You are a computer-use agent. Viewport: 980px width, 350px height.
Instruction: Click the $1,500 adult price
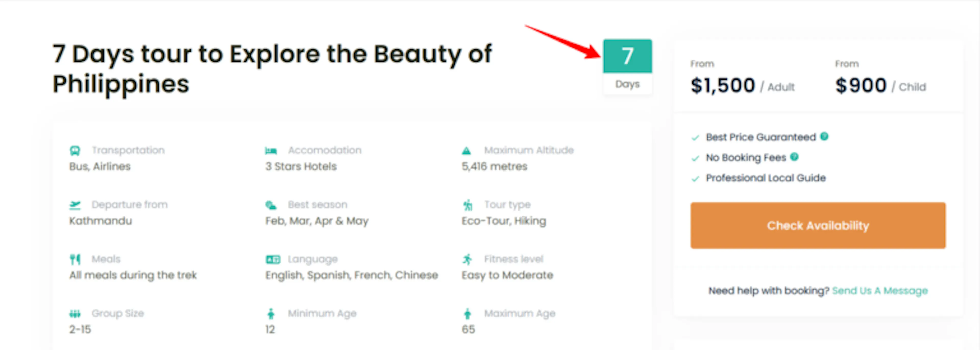tap(723, 85)
